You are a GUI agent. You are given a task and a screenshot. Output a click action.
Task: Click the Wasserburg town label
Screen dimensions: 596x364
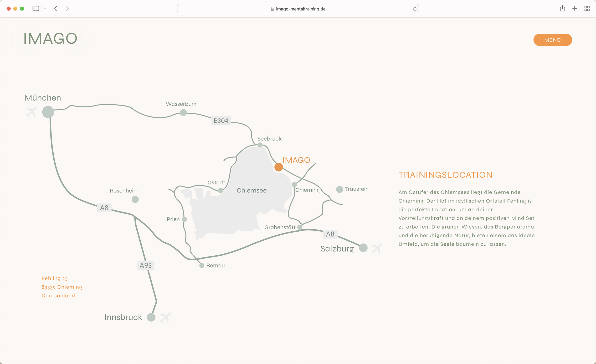181,104
